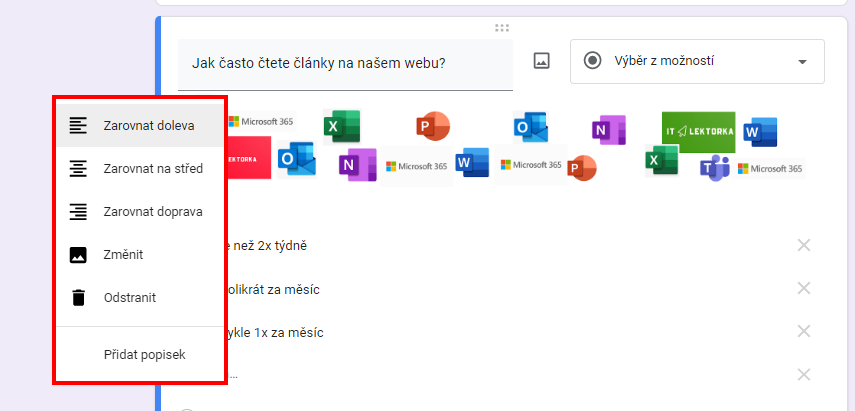Viewport: 855px width, 411px height.
Task: Click option text 'olikrát za měsíc'
Action: (272, 289)
